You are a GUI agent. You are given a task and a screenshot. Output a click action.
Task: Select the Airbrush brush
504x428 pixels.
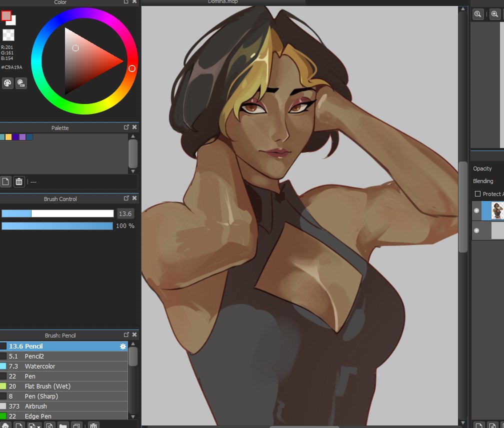pos(63,406)
